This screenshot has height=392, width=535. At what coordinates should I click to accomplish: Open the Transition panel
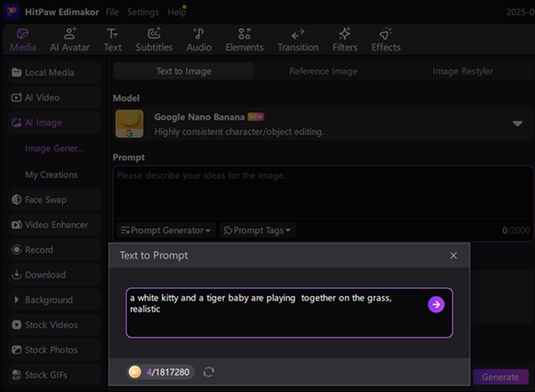[x=298, y=40]
